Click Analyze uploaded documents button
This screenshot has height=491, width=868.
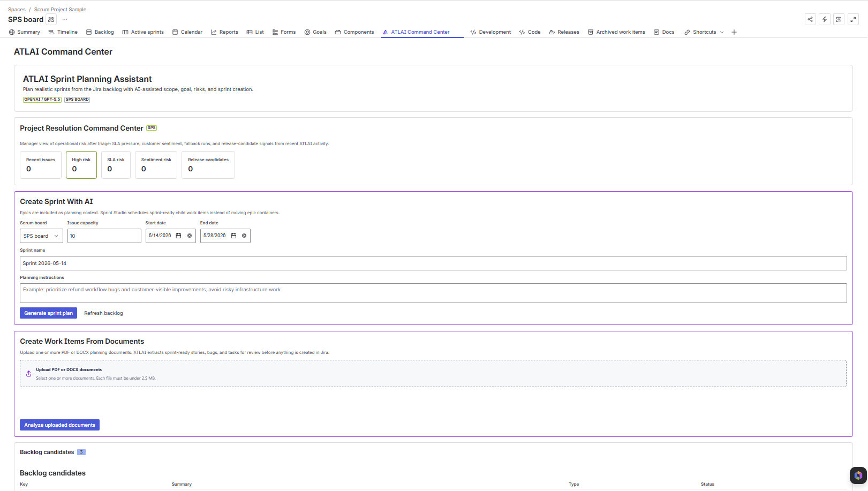[x=59, y=425]
